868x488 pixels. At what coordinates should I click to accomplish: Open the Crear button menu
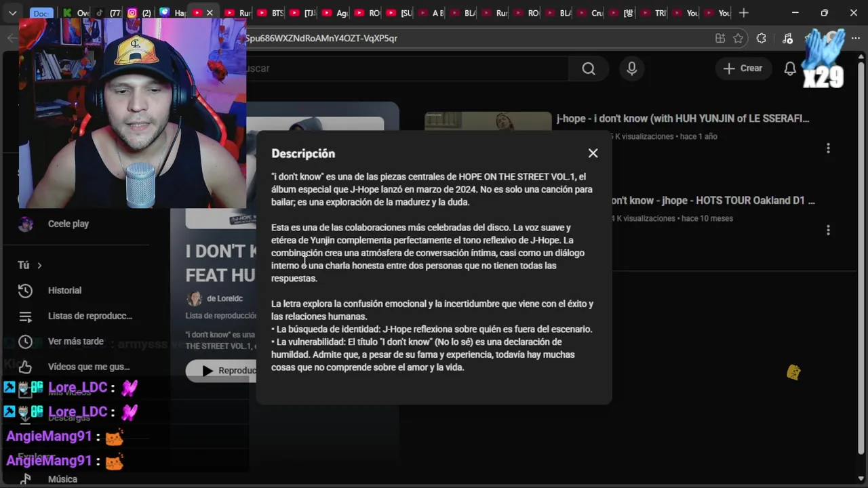(x=743, y=68)
